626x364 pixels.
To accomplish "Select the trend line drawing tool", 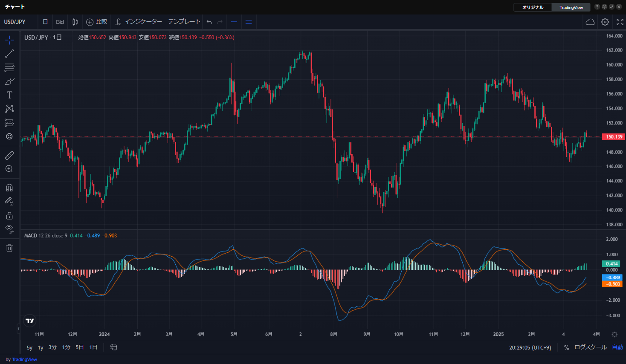I will tap(9, 54).
